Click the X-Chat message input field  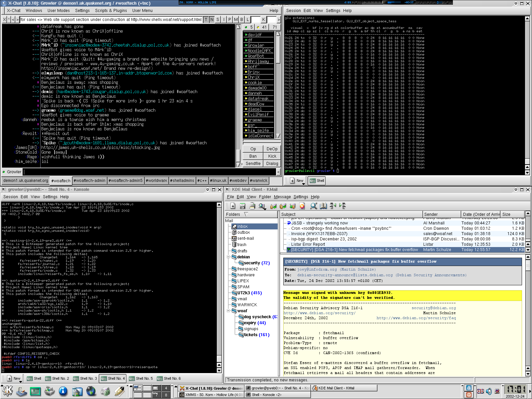pyautogui.click(x=150, y=172)
